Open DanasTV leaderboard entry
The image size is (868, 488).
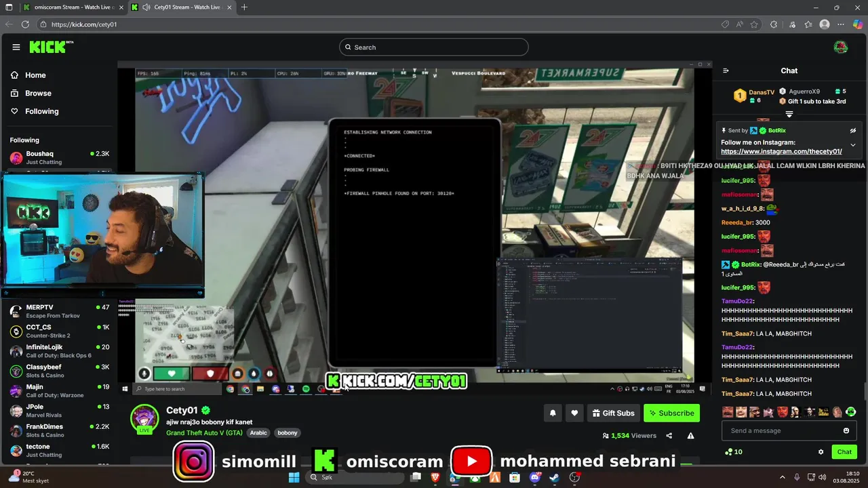coord(754,96)
